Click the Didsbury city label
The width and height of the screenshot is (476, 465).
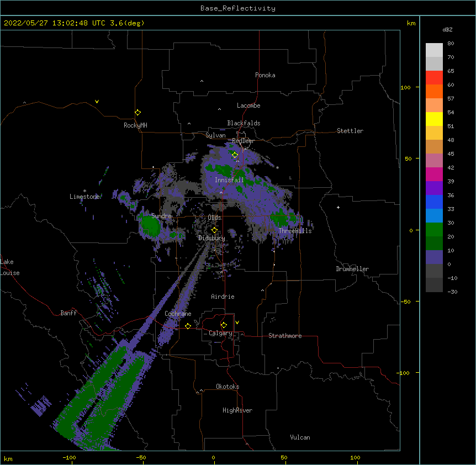(211, 238)
